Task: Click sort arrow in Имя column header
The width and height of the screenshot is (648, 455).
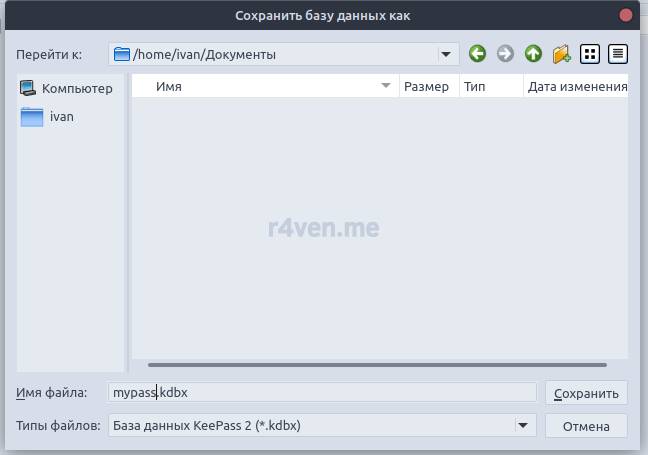Action: [x=386, y=87]
